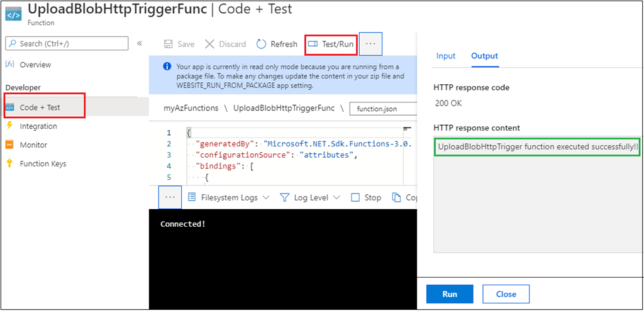Go to the Monitor page
The height and width of the screenshot is (311, 644).
pos(33,145)
